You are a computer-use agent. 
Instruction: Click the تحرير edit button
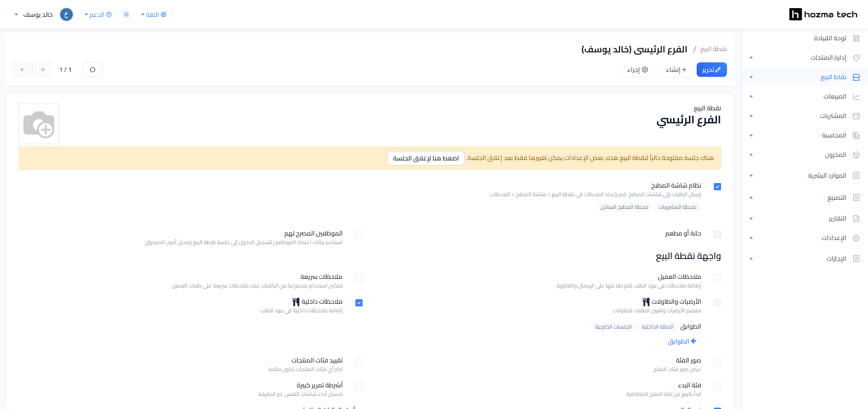click(x=712, y=70)
